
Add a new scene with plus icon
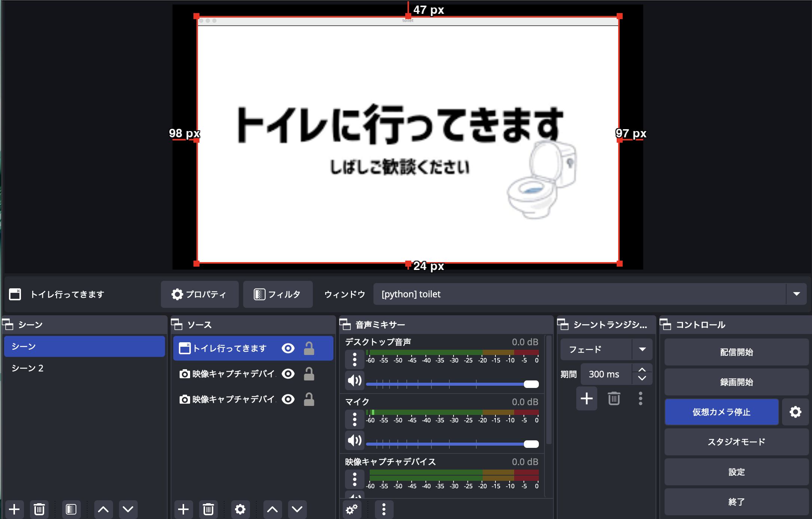click(x=15, y=509)
